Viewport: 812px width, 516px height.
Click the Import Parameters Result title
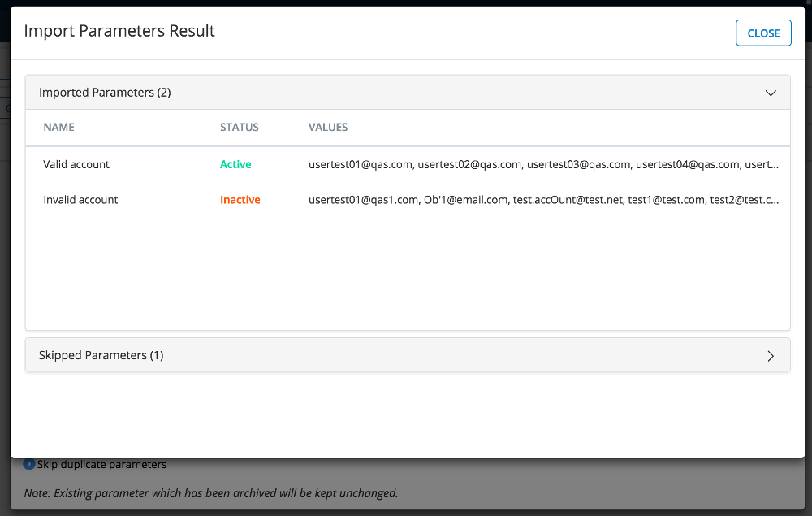tap(119, 31)
